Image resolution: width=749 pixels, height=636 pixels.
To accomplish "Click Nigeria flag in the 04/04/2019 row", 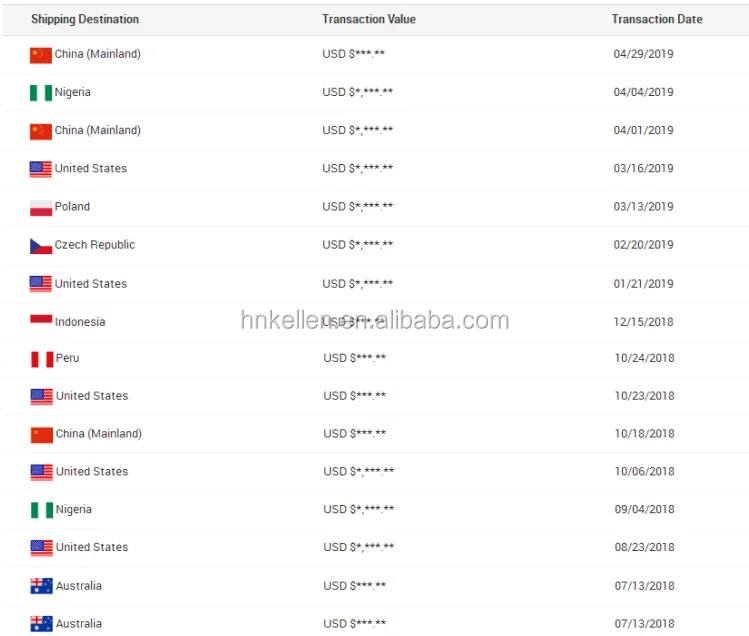I will click(41, 93).
